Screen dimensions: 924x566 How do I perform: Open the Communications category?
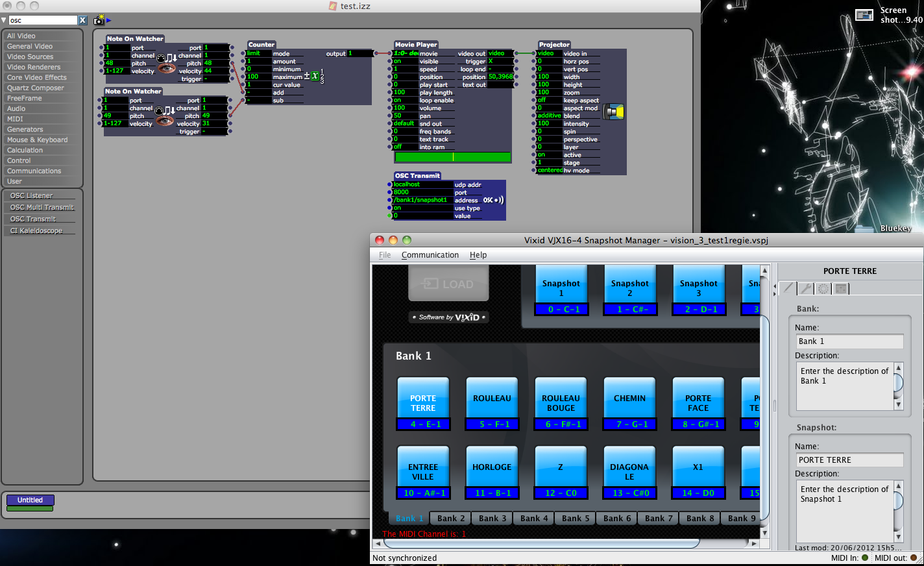[42, 171]
